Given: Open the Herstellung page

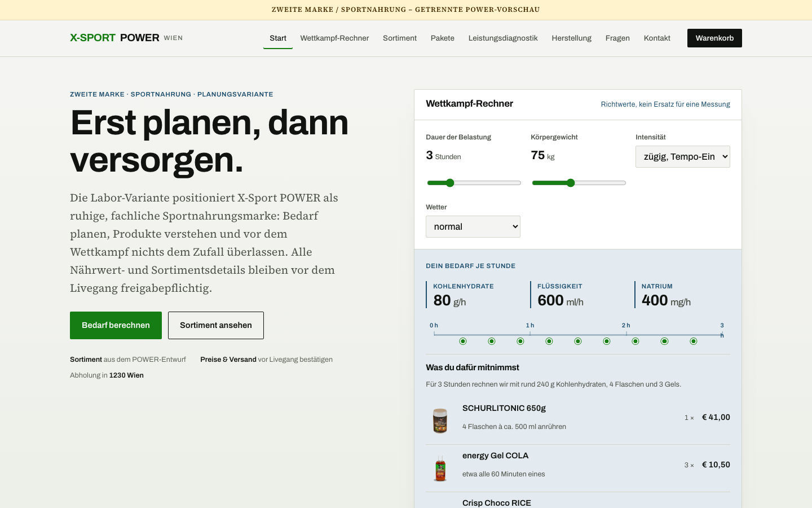Looking at the screenshot, I should coord(572,38).
